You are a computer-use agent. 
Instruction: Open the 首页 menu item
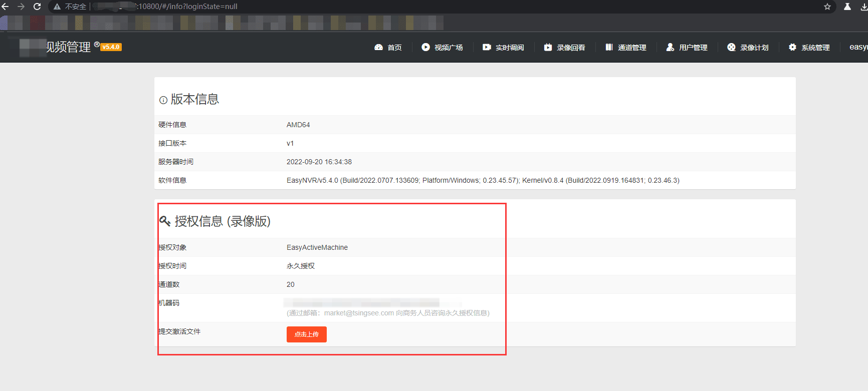[x=394, y=48]
